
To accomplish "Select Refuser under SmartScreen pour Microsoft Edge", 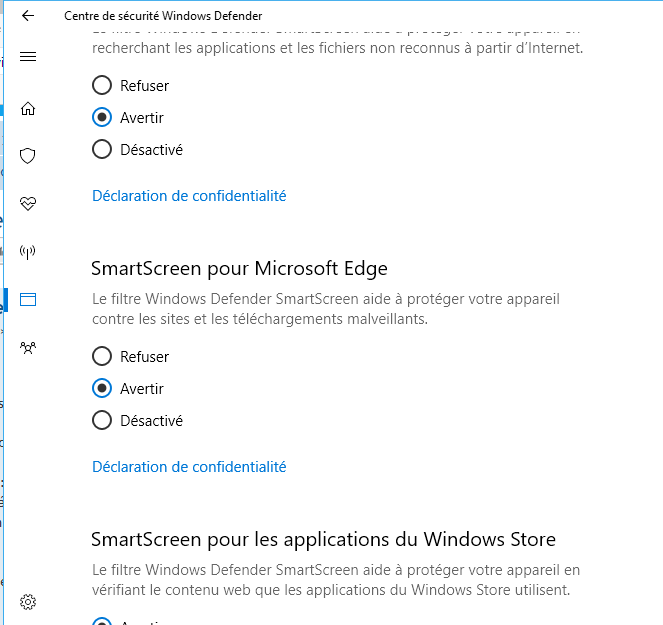I will (x=130, y=356).
